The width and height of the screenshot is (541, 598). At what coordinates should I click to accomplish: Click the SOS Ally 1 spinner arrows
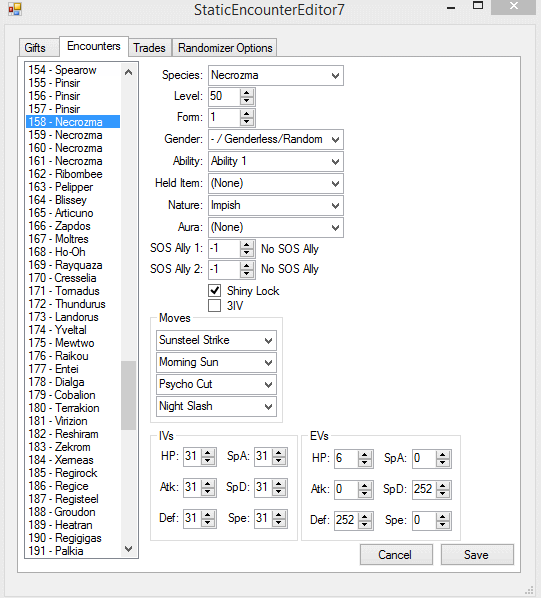tap(247, 249)
